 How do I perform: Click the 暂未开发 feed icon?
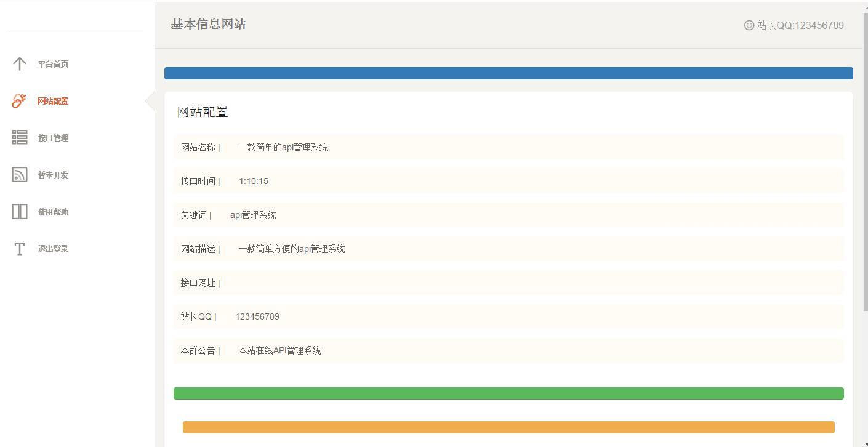point(19,174)
